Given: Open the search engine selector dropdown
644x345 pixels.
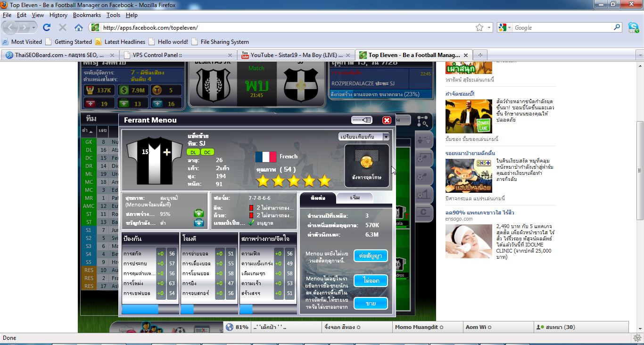Looking at the screenshot, I should [510, 28].
